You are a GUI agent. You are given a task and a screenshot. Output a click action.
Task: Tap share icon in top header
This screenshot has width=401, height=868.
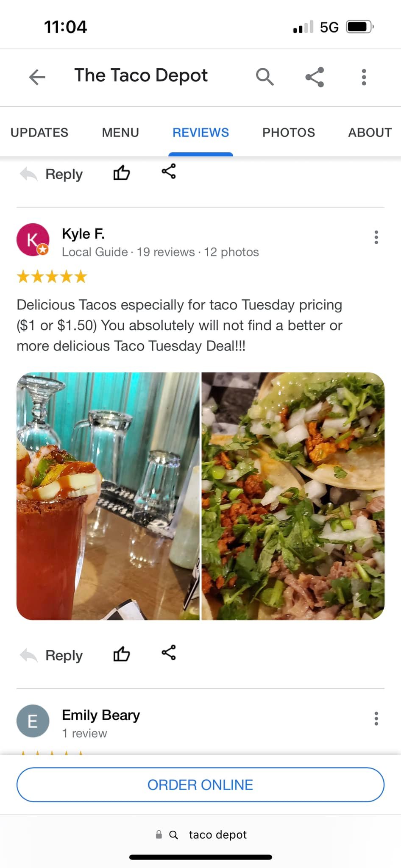coord(315,77)
